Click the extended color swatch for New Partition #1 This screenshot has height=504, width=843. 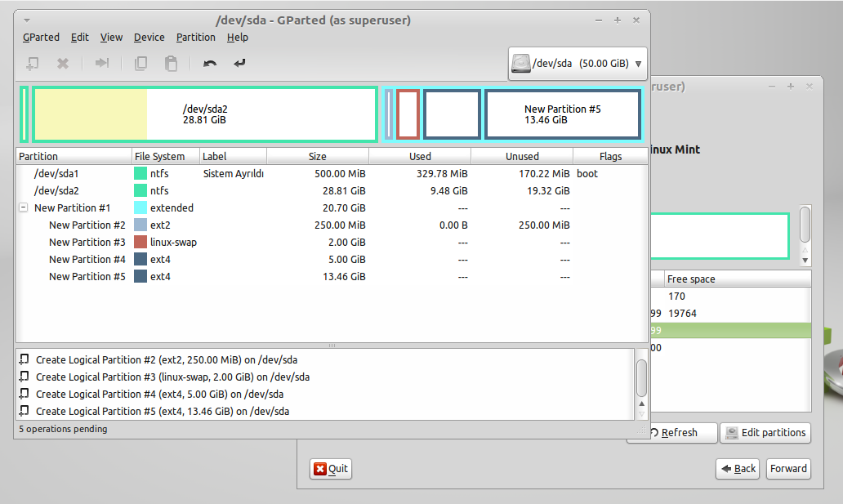point(140,207)
